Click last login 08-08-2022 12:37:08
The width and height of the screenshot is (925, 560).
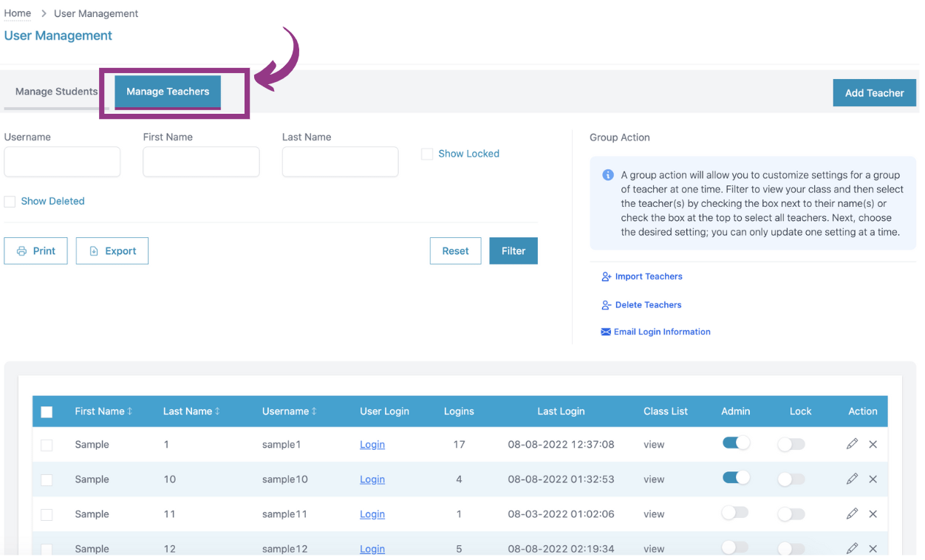[x=561, y=444]
